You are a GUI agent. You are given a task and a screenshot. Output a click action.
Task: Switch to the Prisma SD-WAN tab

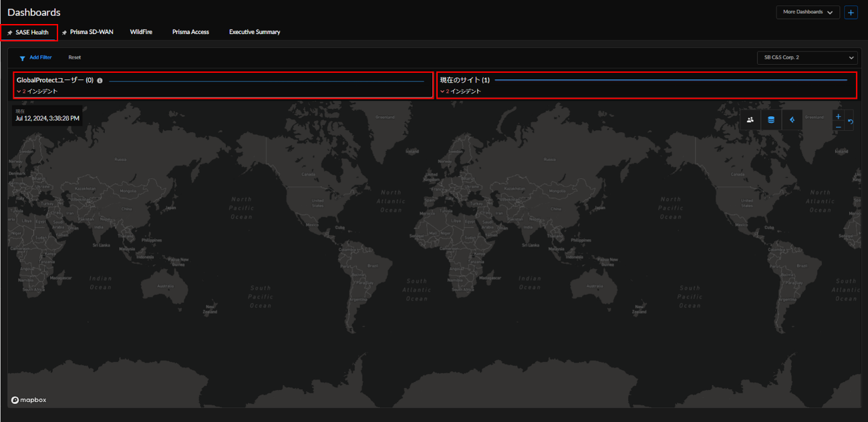tap(92, 32)
